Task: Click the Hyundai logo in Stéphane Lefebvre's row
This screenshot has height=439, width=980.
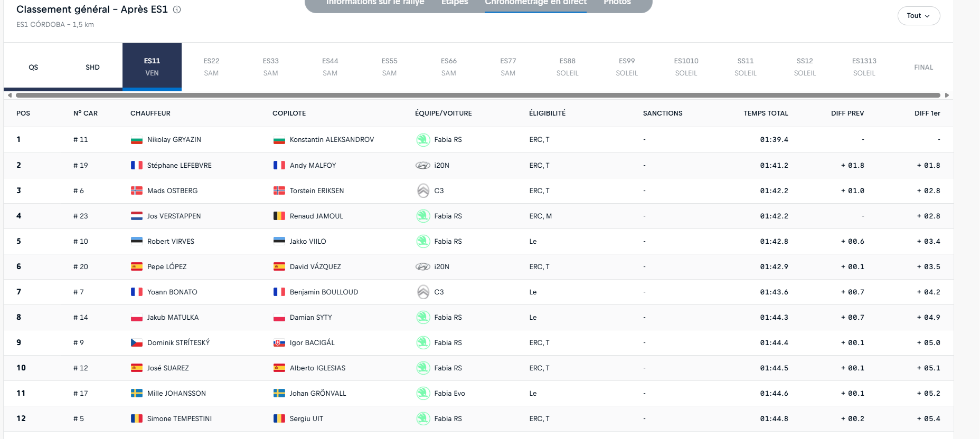Action: coord(423,165)
